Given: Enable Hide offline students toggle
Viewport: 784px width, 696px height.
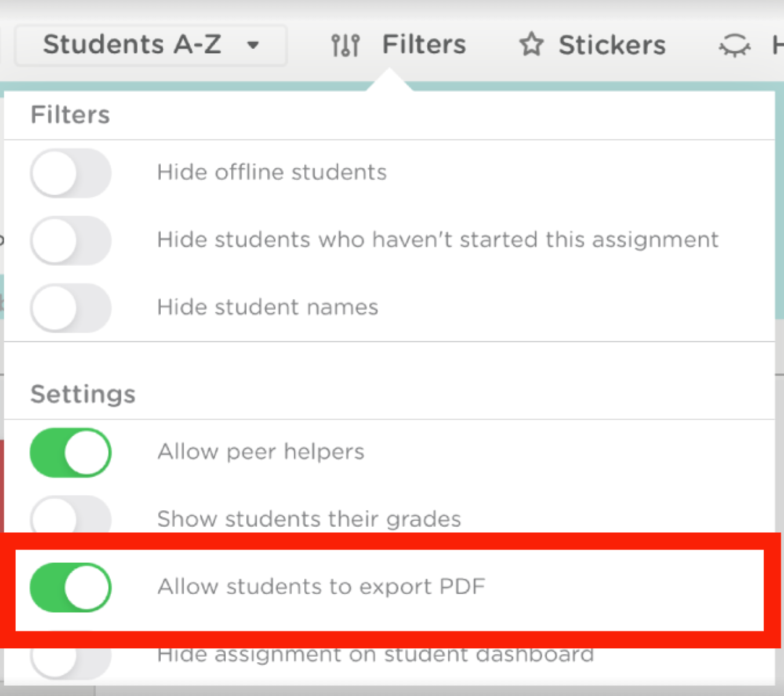Looking at the screenshot, I should click(x=71, y=173).
